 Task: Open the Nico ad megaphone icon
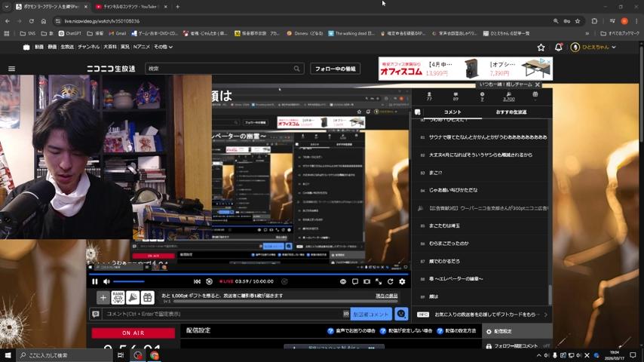[x=133, y=297]
